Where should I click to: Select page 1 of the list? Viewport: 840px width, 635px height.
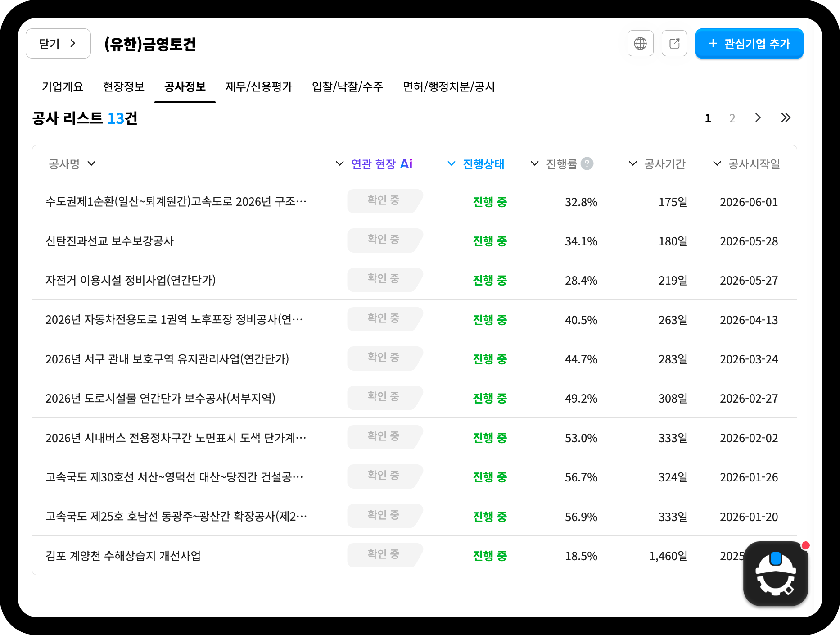708,118
